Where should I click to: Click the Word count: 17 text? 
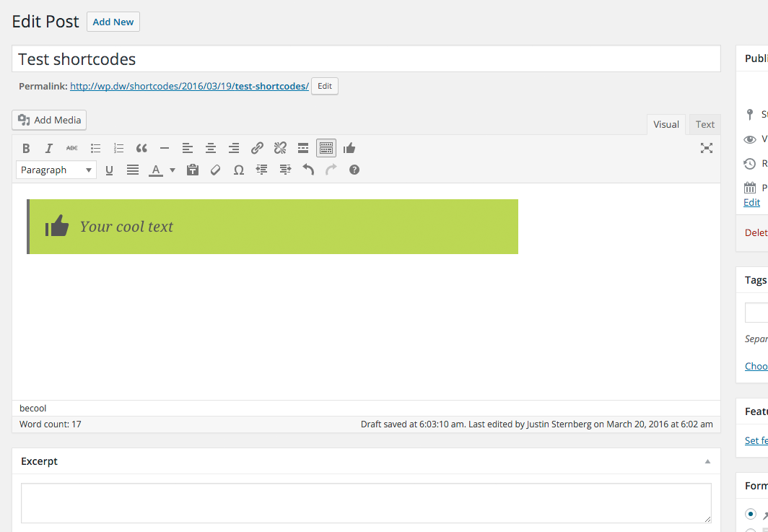click(x=51, y=424)
